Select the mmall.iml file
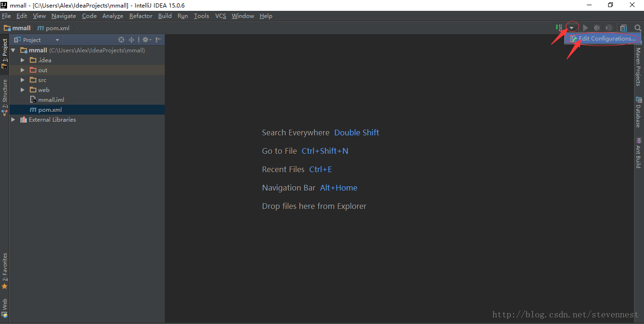 87,100
